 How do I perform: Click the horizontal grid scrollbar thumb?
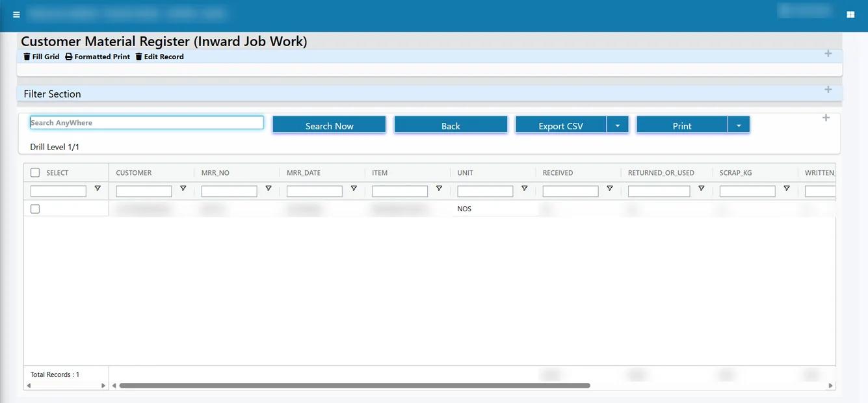pos(354,385)
